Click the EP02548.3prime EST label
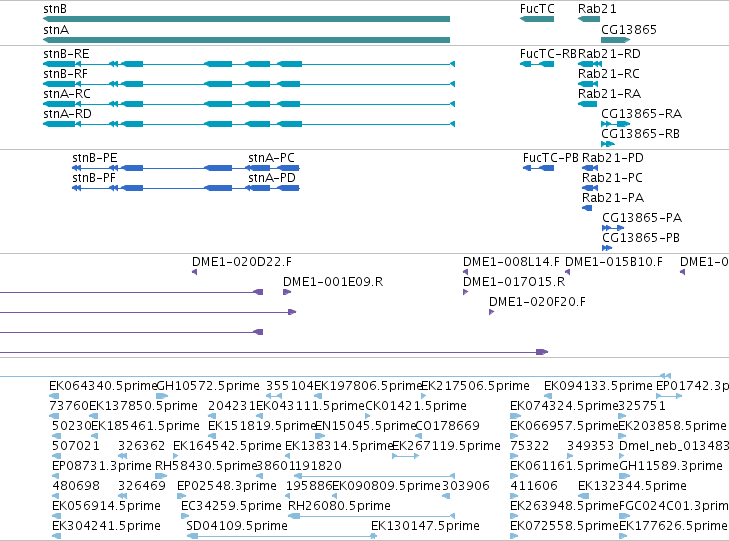The image size is (729, 541). 227,486
